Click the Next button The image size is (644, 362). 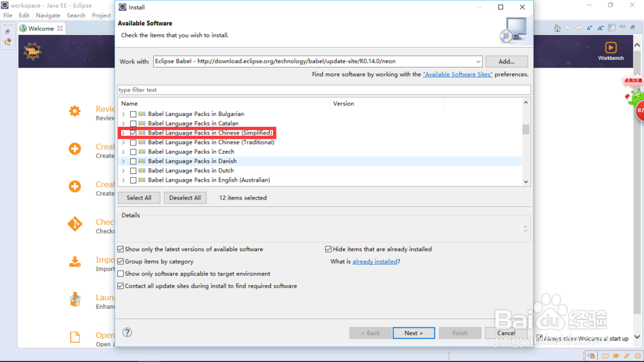click(413, 333)
